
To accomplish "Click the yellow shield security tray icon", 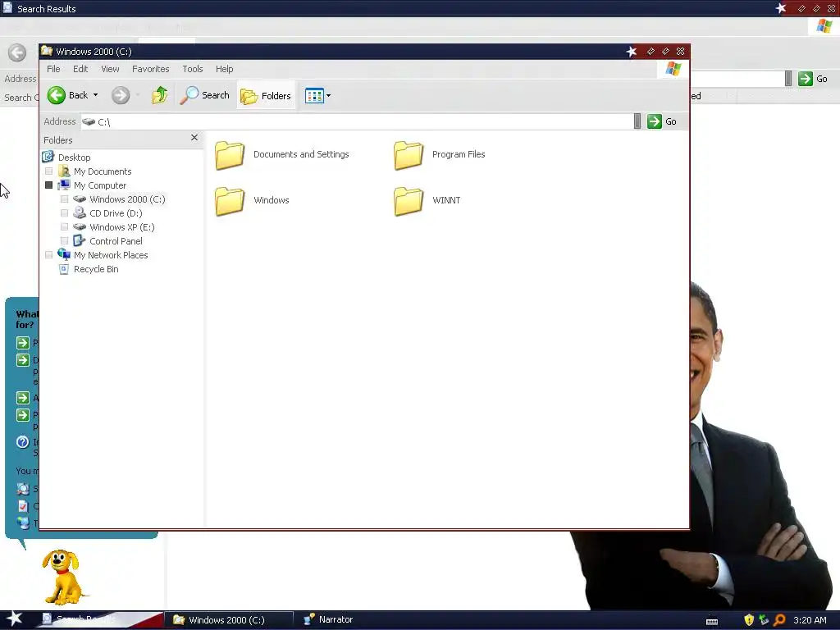I will [x=749, y=620].
